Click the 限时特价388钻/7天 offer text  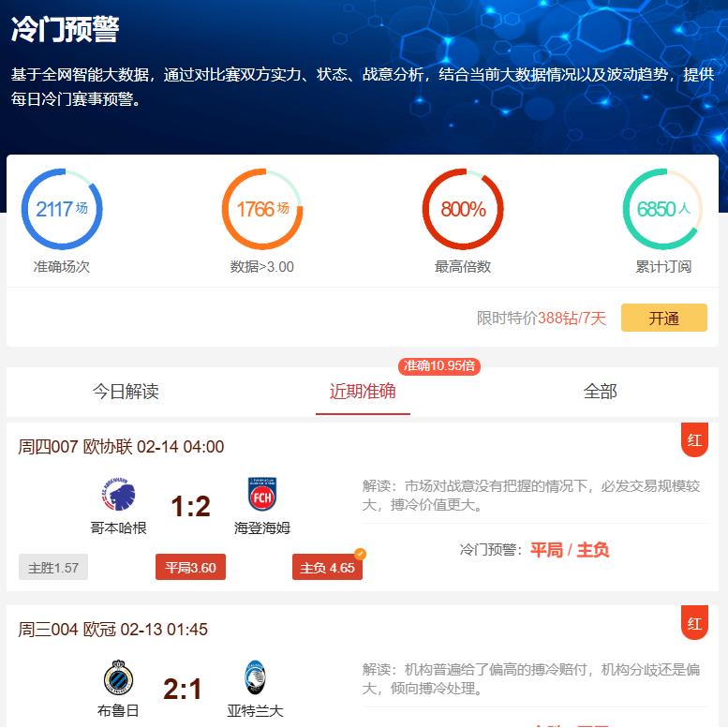pyautogui.click(x=542, y=318)
